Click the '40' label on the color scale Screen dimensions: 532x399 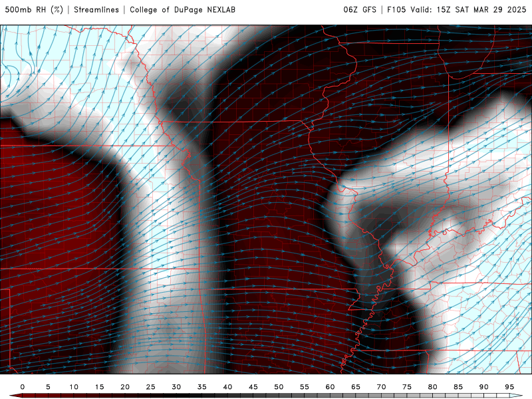[227, 387]
